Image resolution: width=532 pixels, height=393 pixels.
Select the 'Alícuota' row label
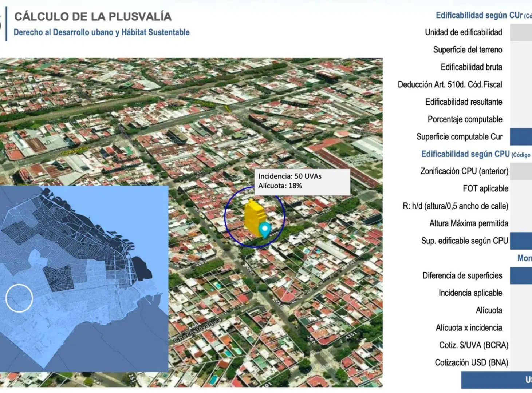pyautogui.click(x=489, y=310)
